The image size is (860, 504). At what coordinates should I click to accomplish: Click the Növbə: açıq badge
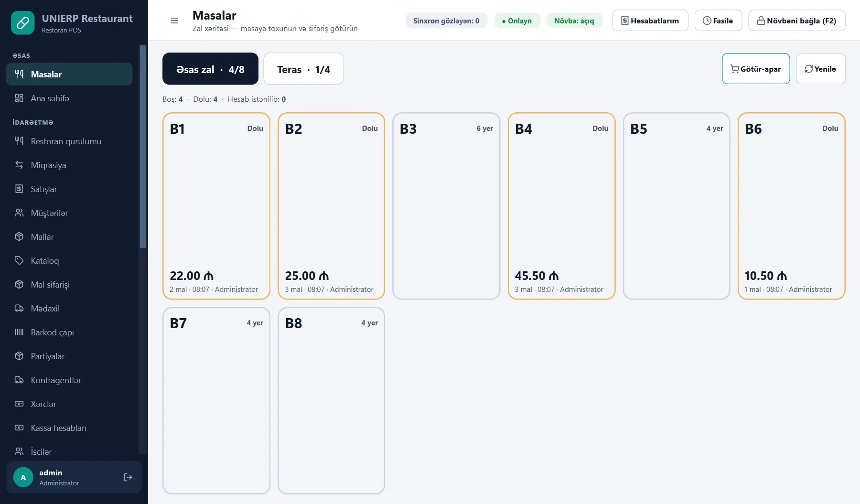(x=574, y=21)
